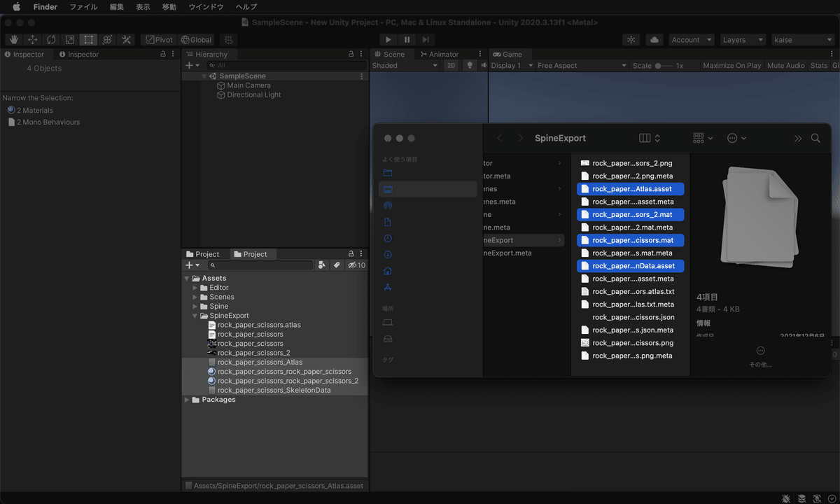This screenshot has width=840, height=504.
Task: Toggle Maximize On Play
Action: [731, 65]
